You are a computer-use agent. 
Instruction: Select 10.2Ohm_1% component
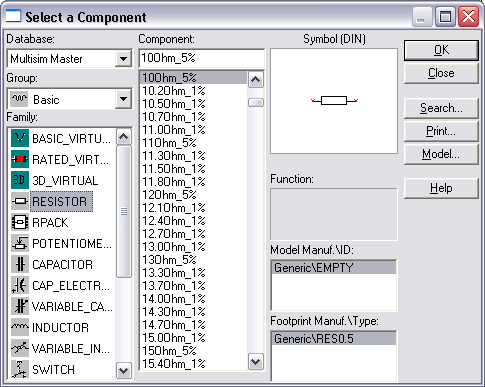coord(193,91)
